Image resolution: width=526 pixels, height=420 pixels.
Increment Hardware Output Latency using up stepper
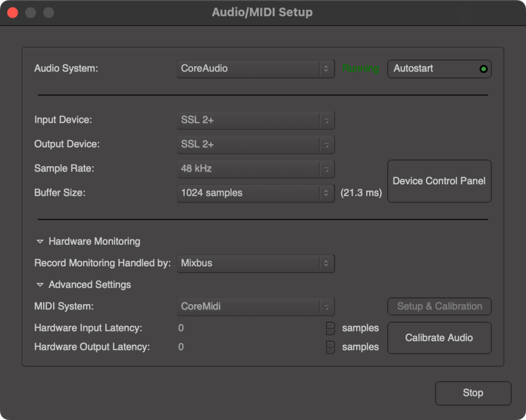(x=330, y=344)
